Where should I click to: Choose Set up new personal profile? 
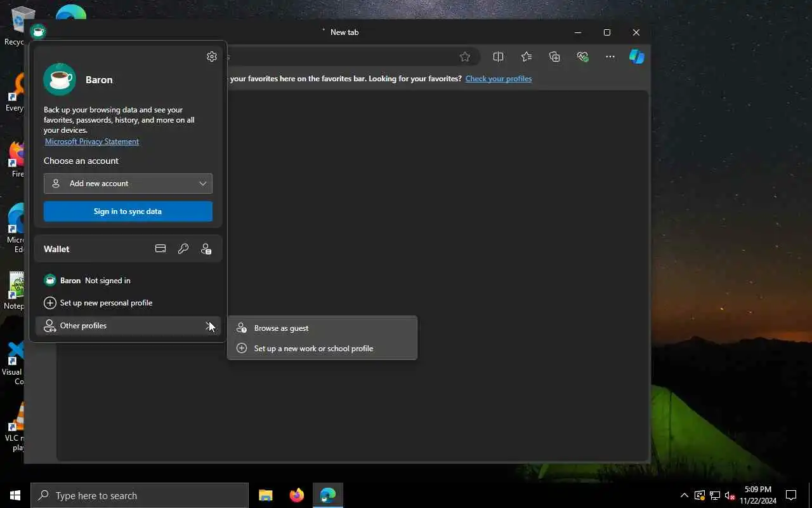coord(128,303)
